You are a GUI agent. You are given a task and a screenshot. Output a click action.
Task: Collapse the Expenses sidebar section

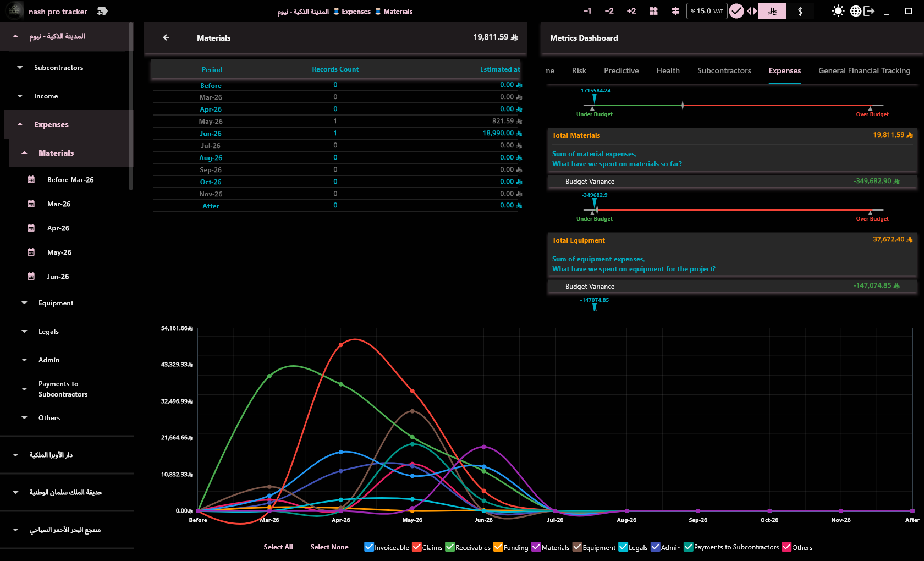click(x=51, y=124)
